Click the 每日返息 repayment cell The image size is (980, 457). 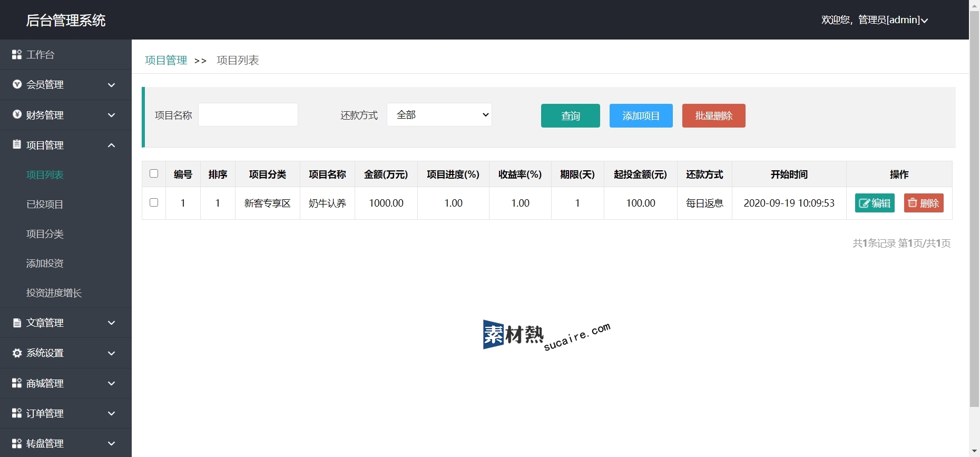click(x=704, y=203)
